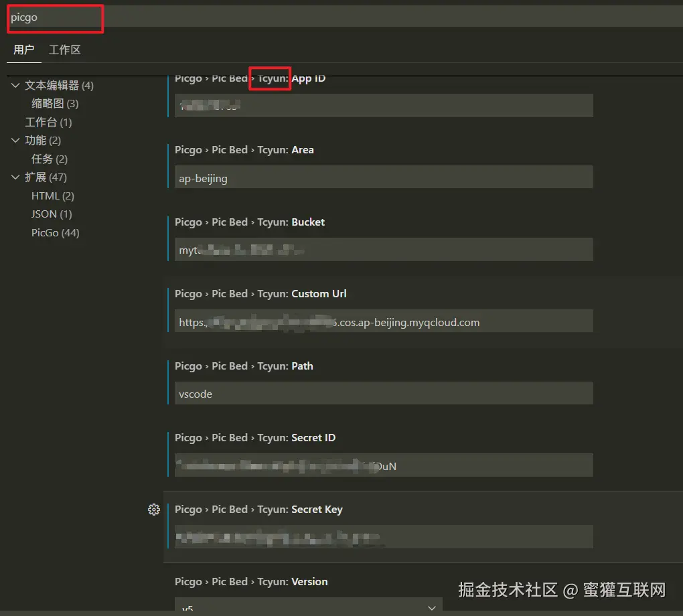
Task: Switch to the 用户 settings tab
Action: 23,50
